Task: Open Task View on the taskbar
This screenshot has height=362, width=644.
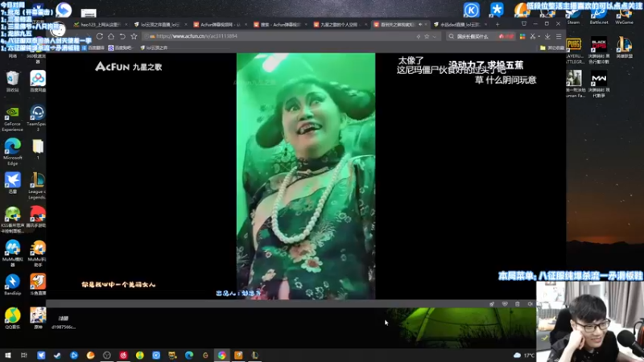Action: click(x=24, y=355)
